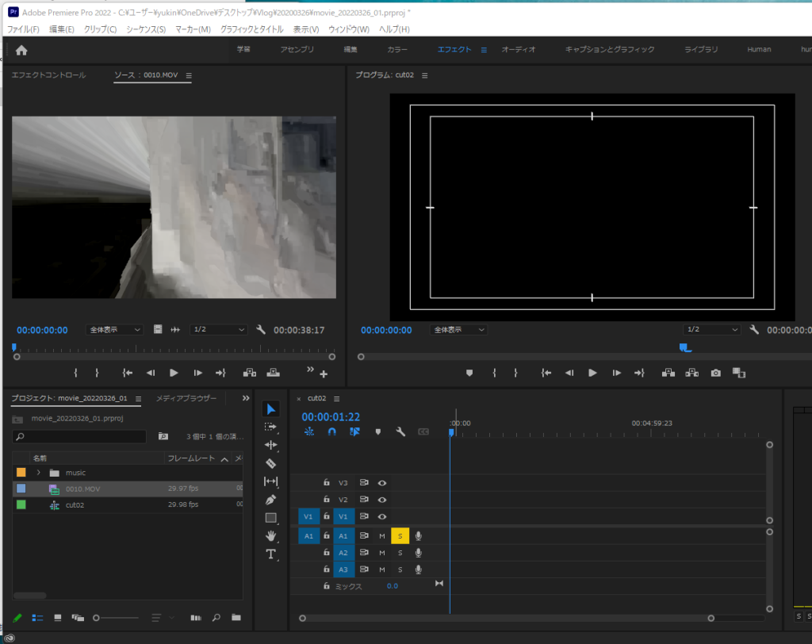The height and width of the screenshot is (644, 812).
Task: Select the Ripple Edit tool
Action: (x=270, y=445)
